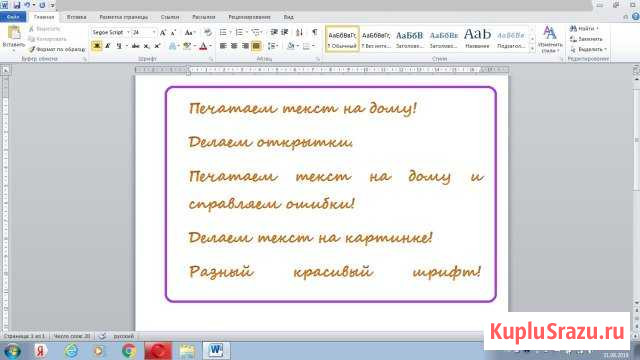Open the Разметка страницы tab
The image size is (640, 360).
[x=124, y=17]
